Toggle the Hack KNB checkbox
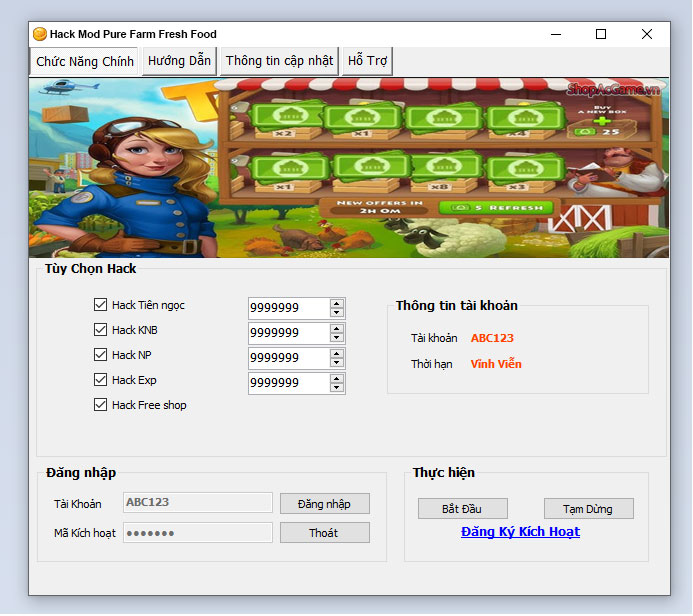Image resolution: width=693 pixels, height=616 pixels. click(x=100, y=330)
